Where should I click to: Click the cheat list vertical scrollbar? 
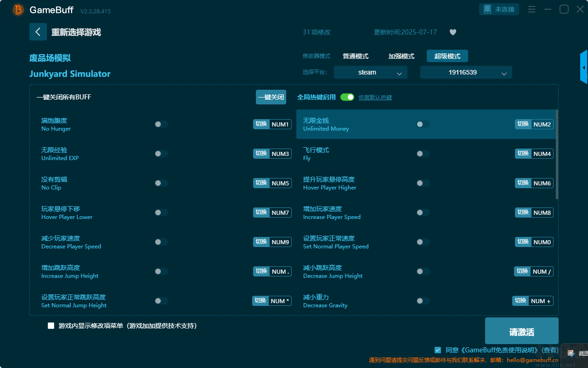click(557, 154)
